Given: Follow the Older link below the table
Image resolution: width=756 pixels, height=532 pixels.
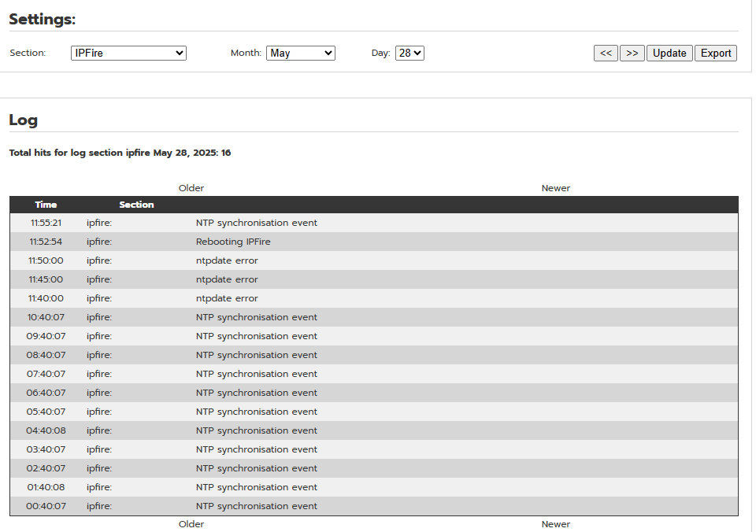Looking at the screenshot, I should pyautogui.click(x=191, y=524).
